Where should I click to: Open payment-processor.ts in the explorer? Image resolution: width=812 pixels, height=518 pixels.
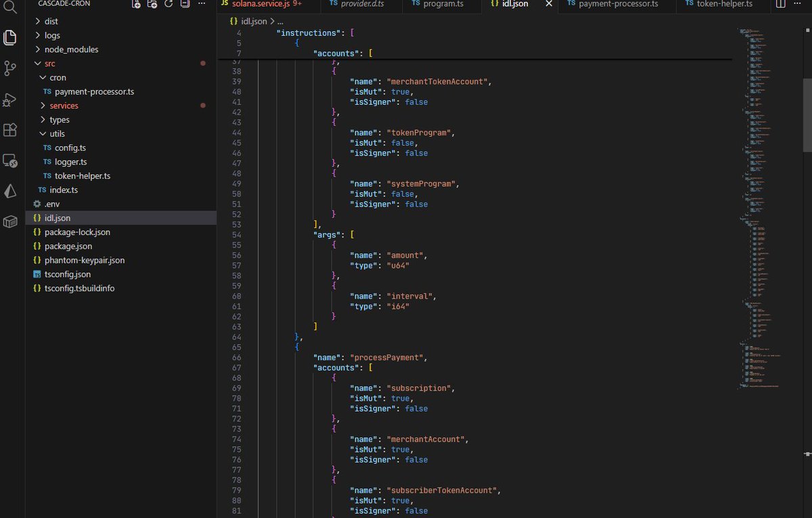coord(94,91)
